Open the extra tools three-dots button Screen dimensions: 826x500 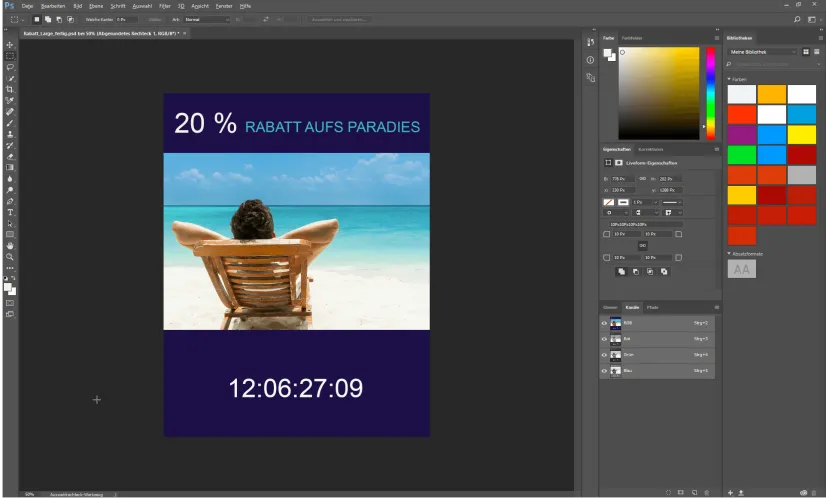(x=9, y=268)
